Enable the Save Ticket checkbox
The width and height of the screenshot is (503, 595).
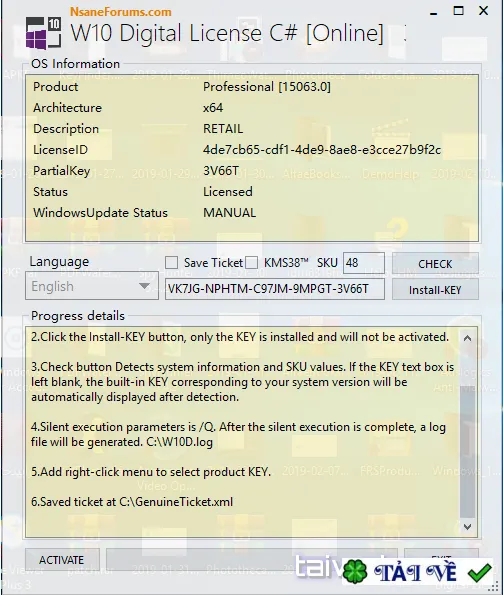171,263
